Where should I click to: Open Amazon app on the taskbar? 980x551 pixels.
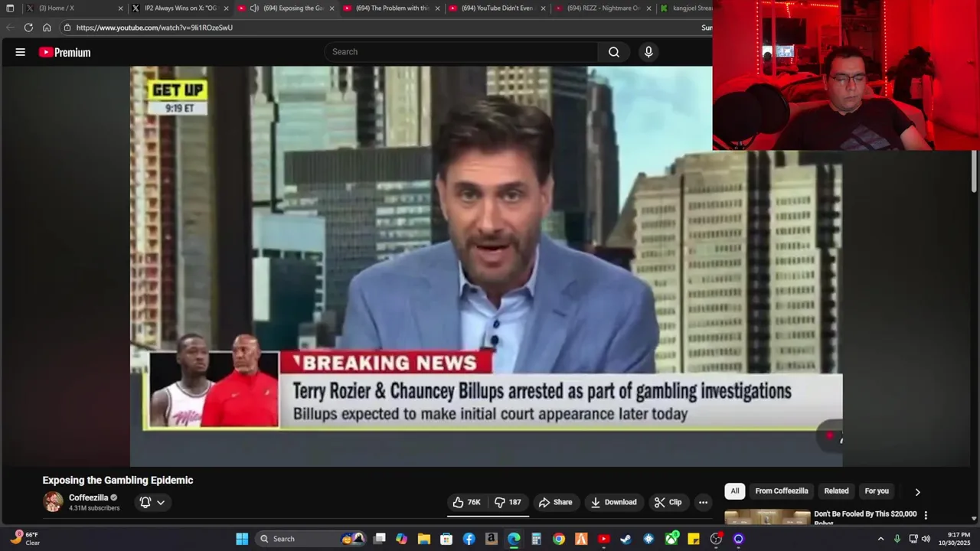point(492,539)
